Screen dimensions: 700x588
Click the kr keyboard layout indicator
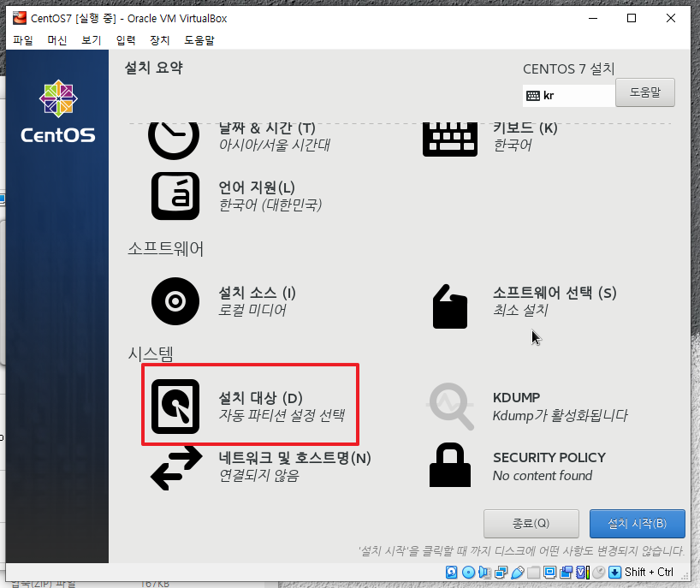pyautogui.click(x=569, y=96)
